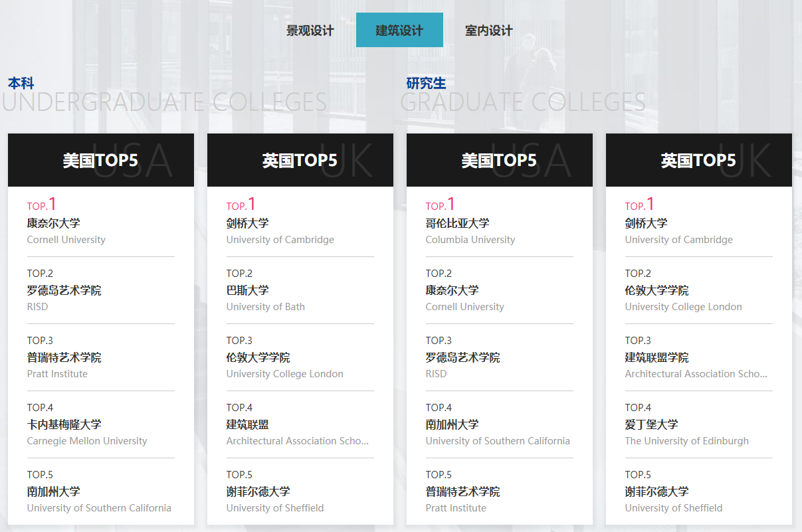Image resolution: width=802 pixels, height=532 pixels.
Task: Click undergraduate 美国TOP5 card header
Action: click(101, 160)
